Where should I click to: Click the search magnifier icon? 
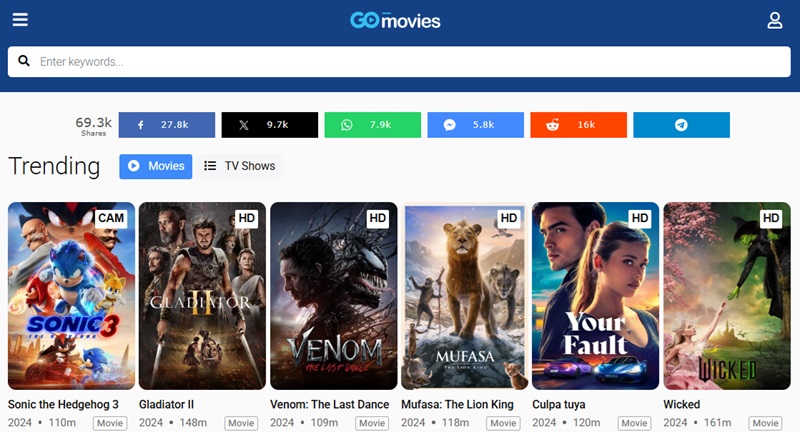(23, 61)
